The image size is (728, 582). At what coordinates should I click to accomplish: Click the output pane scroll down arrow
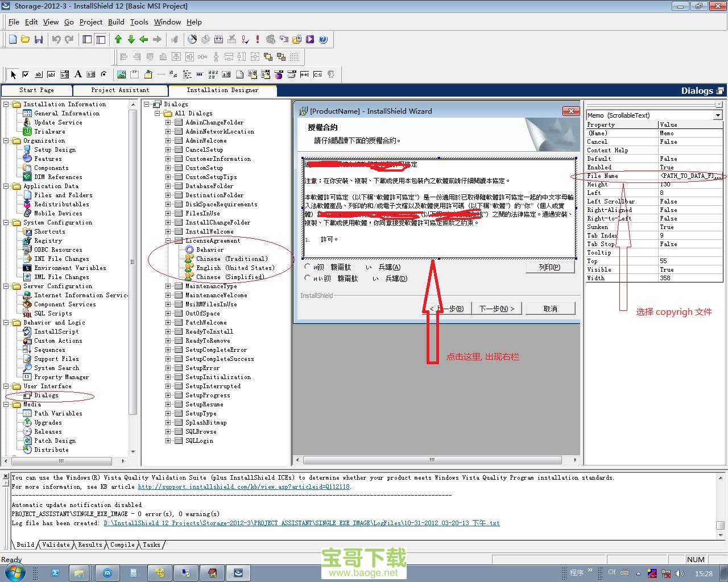click(x=720, y=535)
